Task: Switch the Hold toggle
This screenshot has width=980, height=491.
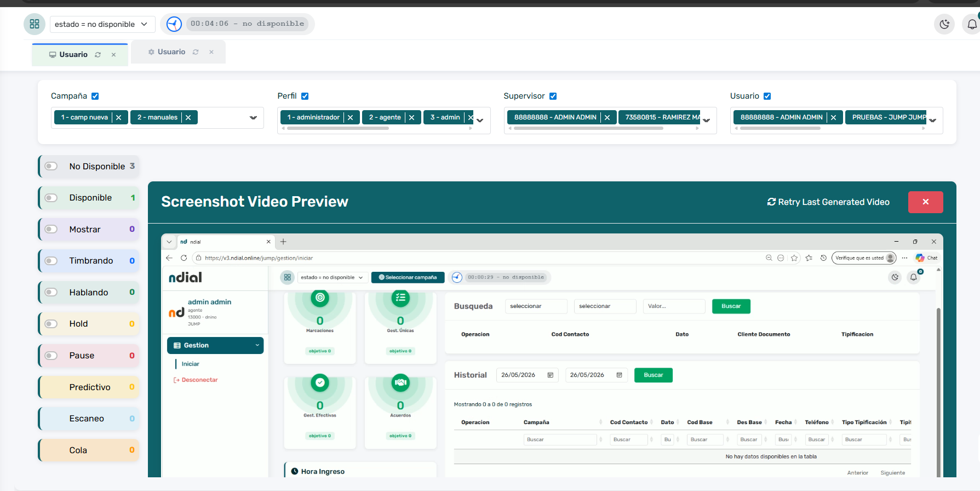Action: (51, 324)
